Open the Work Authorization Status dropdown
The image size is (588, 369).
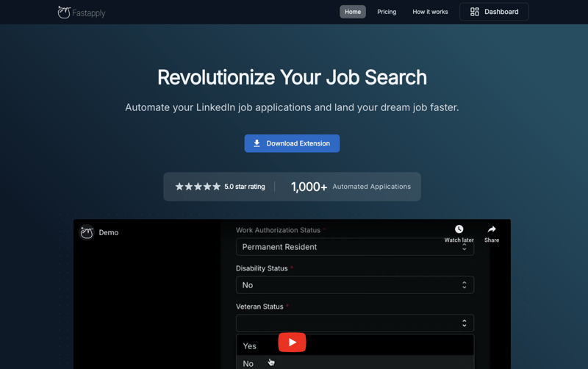pyautogui.click(x=355, y=247)
